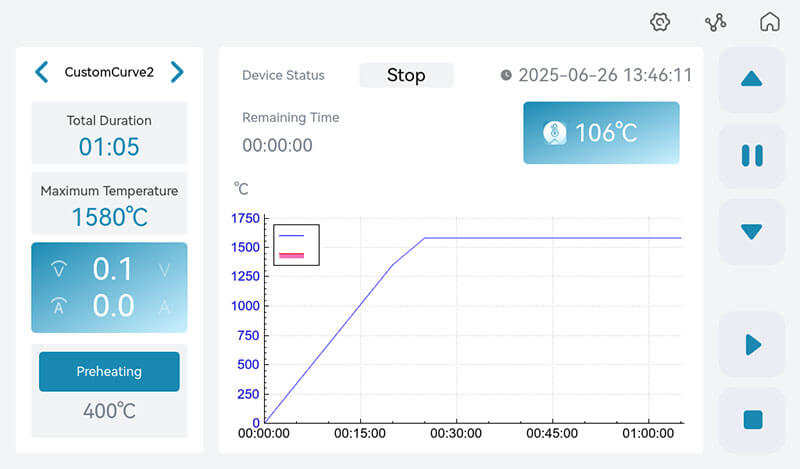Click the CustomCurve2 curve name
This screenshot has width=800, height=469.
pos(109,72)
